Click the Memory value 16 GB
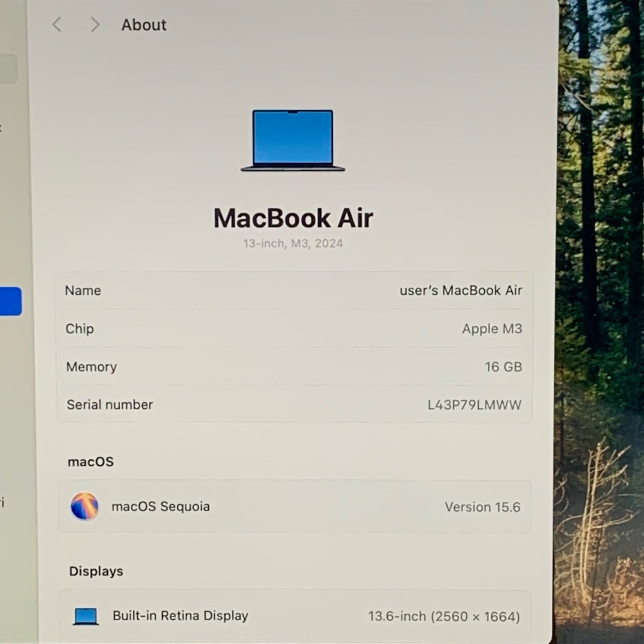Viewport: 644px width, 644px height. pos(503,367)
